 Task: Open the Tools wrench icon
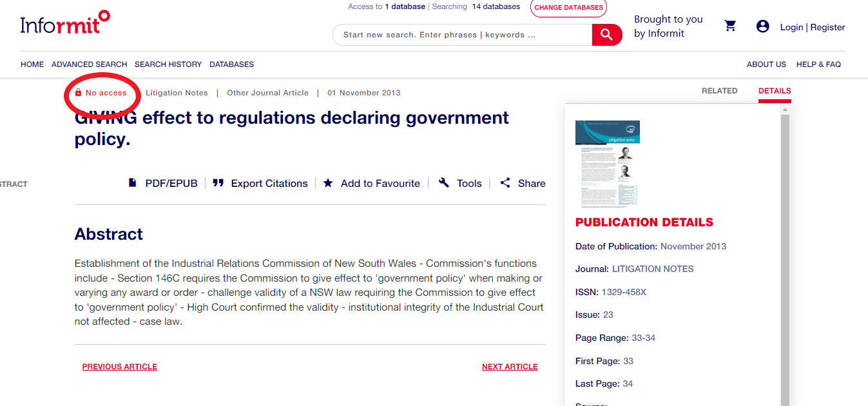point(443,183)
